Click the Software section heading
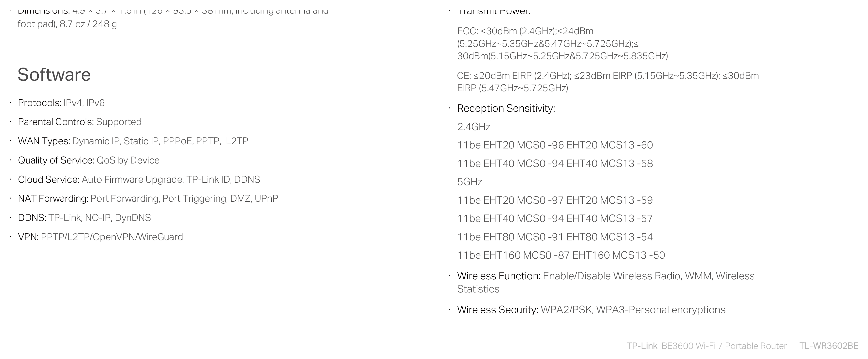The image size is (868, 359). point(54,74)
